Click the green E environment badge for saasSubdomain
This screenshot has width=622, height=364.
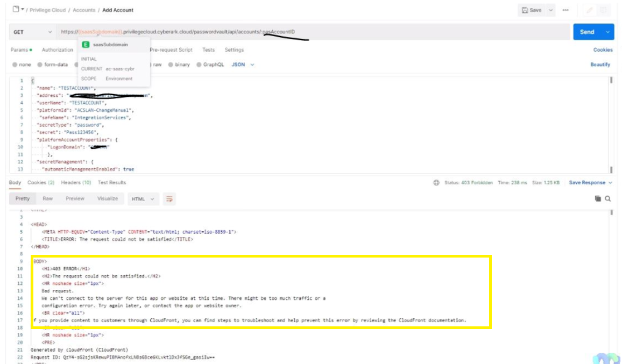(86, 45)
